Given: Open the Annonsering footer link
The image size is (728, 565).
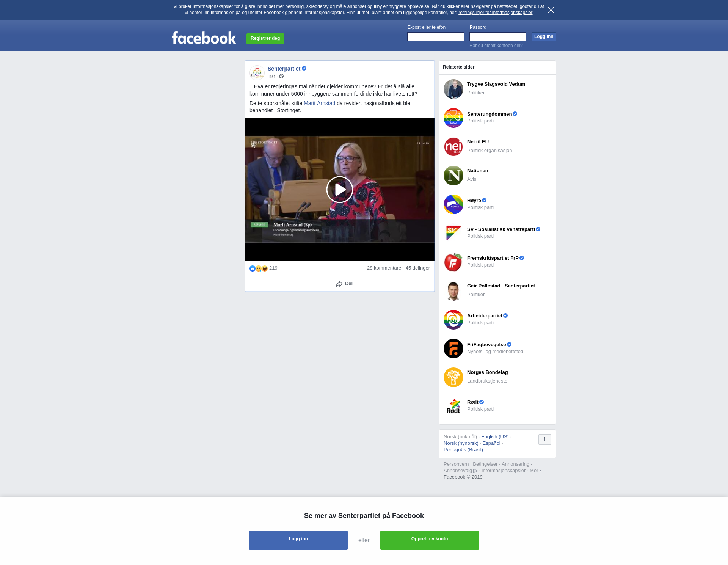Looking at the screenshot, I should [515, 464].
